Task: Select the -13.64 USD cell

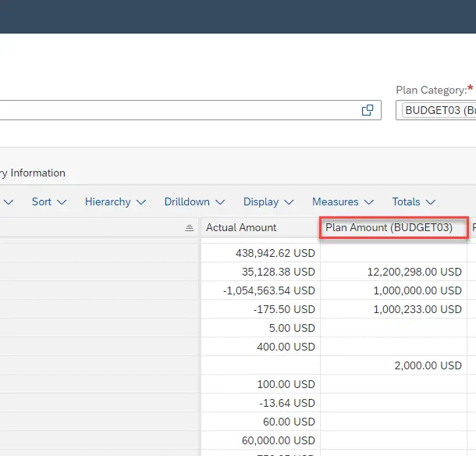Action: 261,403
